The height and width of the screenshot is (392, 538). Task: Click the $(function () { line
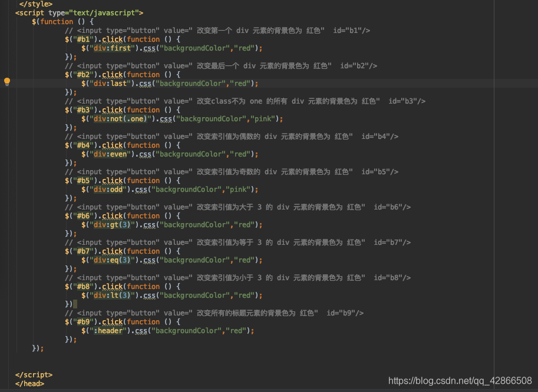(x=63, y=22)
